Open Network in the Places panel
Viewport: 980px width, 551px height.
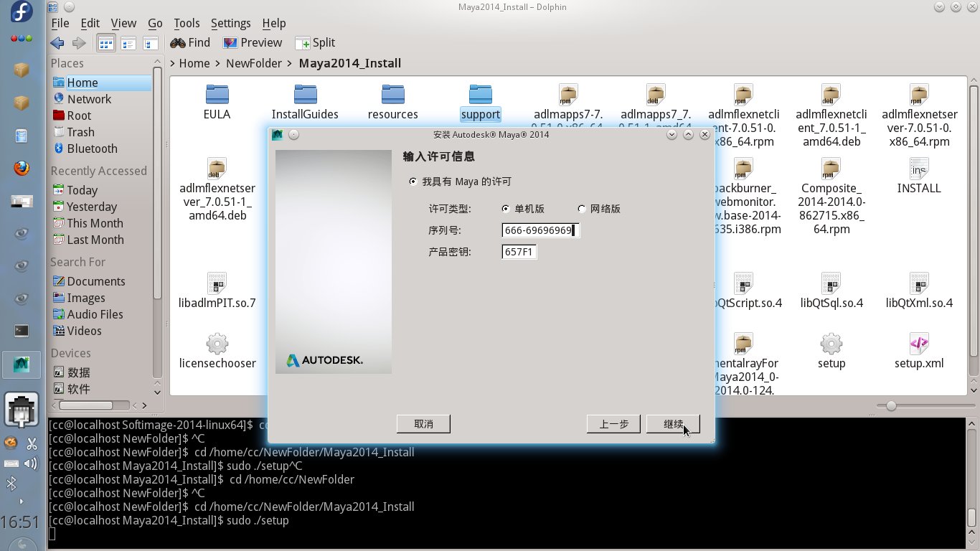[101, 99]
